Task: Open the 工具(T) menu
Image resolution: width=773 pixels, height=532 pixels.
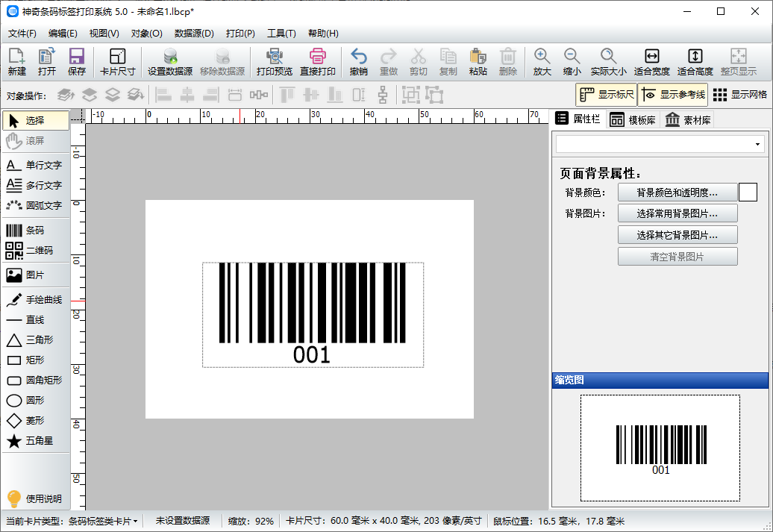Action: coord(281,34)
